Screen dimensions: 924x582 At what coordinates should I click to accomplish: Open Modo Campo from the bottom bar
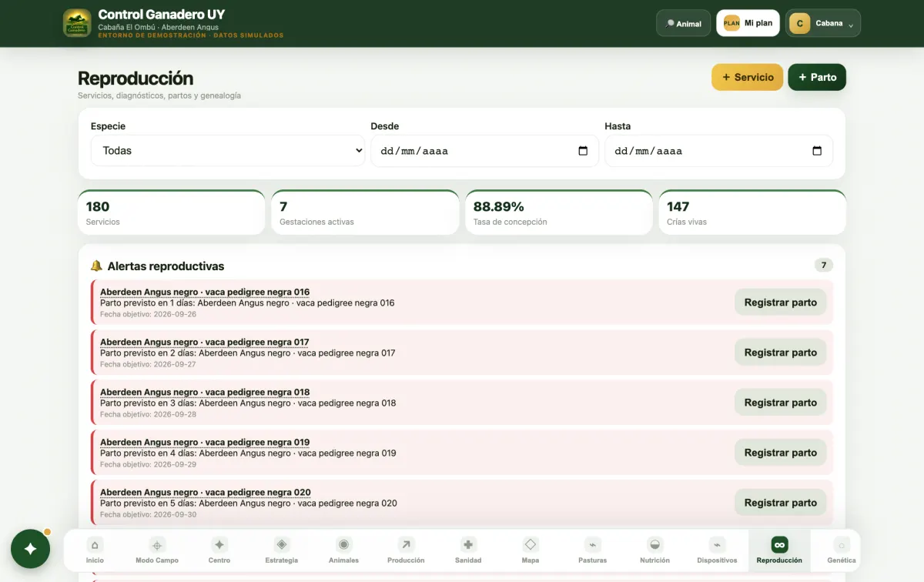(x=157, y=550)
